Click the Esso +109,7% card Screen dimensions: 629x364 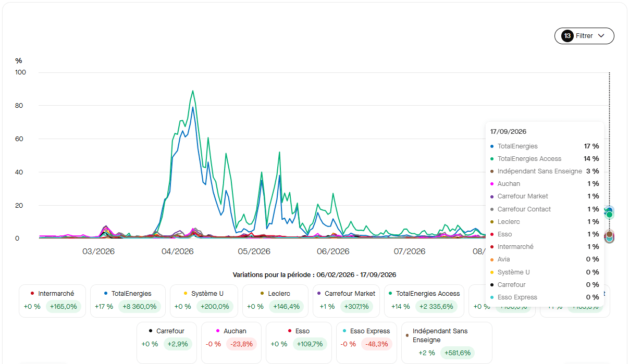tap(299, 343)
